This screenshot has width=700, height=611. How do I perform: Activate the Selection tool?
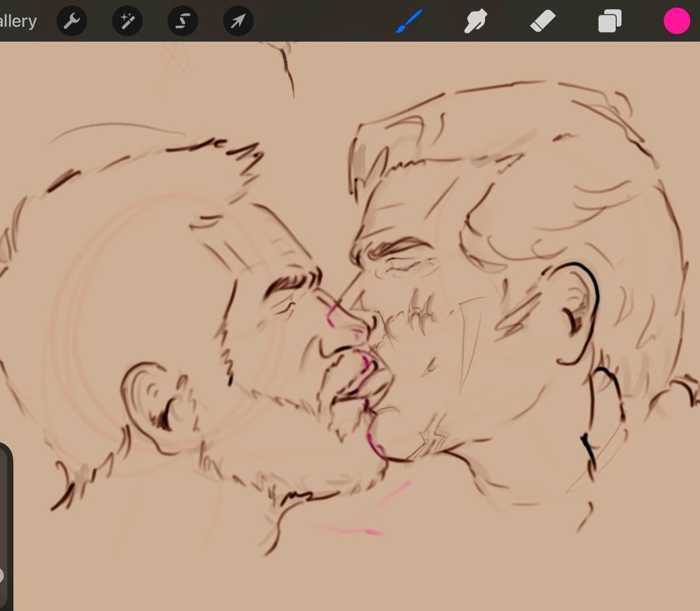coord(183,22)
